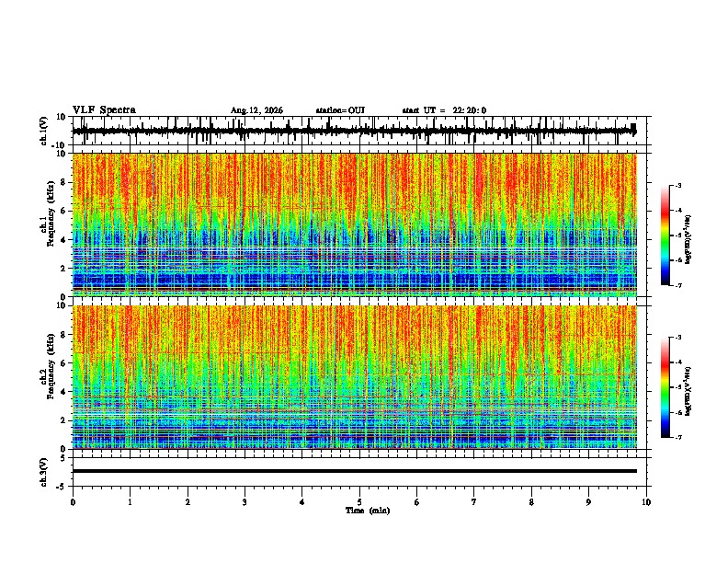Click the "station=OUI" header text
The height and width of the screenshot is (563, 728).
(x=340, y=110)
